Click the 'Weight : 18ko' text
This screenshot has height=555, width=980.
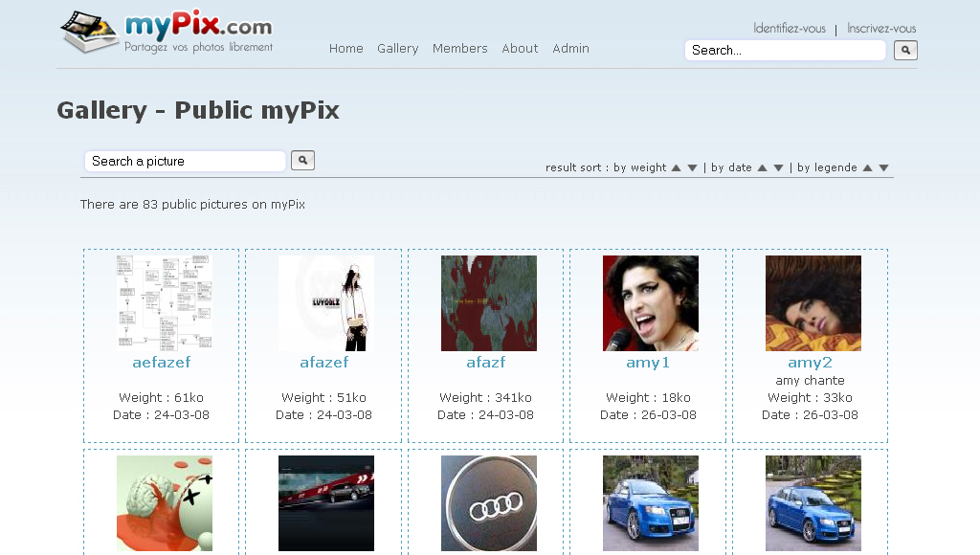[x=648, y=397]
